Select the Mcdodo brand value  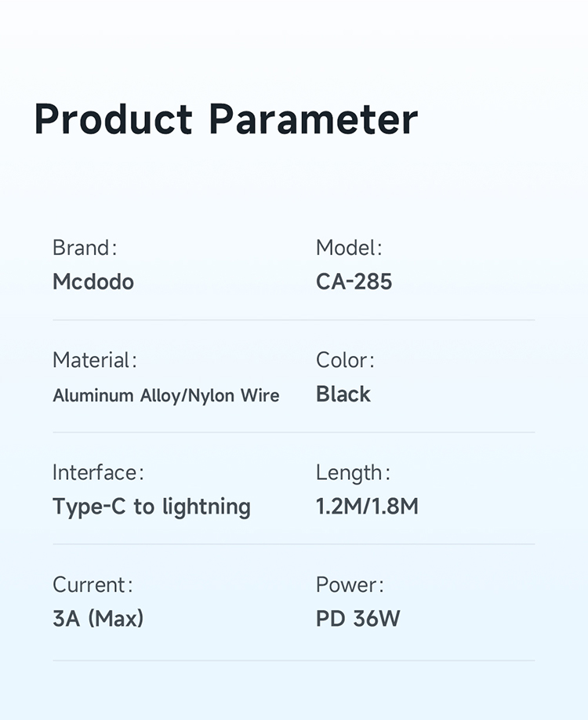tap(93, 282)
